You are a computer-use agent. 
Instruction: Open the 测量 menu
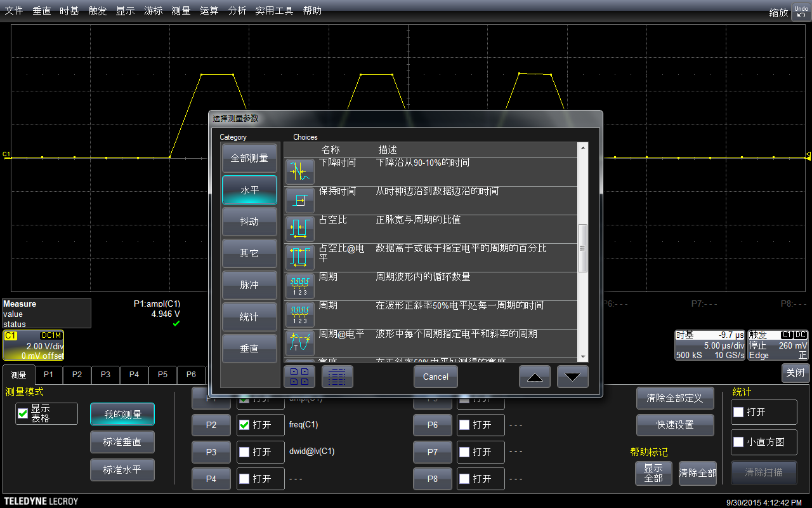[181, 11]
